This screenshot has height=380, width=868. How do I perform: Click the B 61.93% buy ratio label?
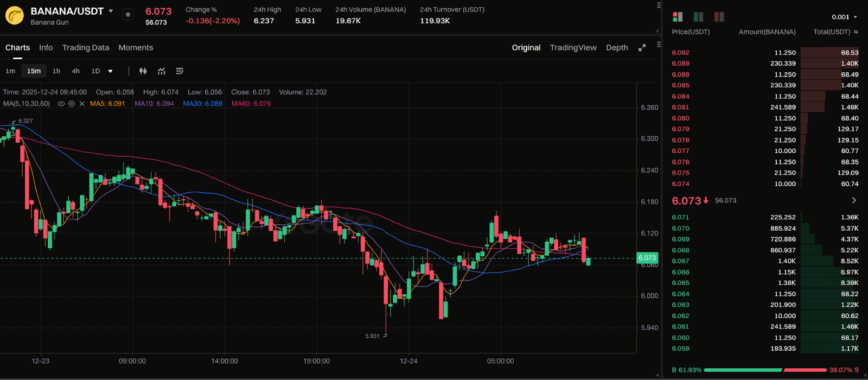coord(687,370)
